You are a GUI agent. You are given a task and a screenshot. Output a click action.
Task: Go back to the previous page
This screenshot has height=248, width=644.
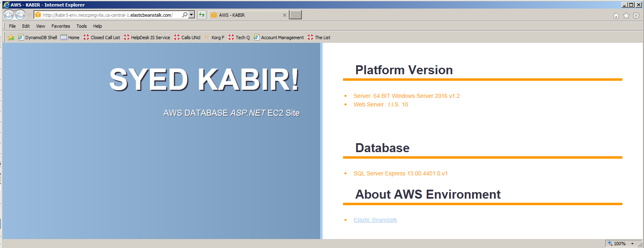[9, 15]
